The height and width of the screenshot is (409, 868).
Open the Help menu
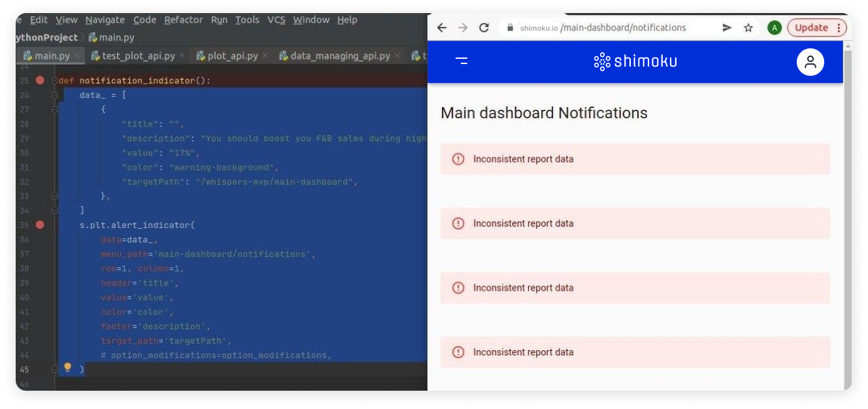[347, 20]
